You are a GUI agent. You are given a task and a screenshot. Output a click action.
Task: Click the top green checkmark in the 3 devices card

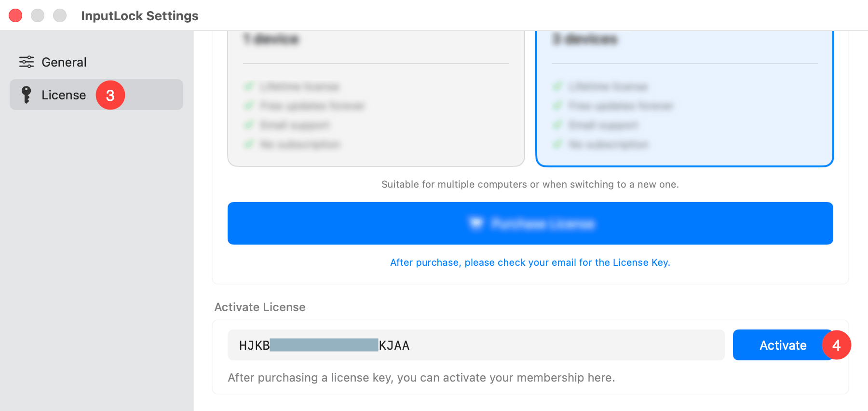click(x=557, y=86)
